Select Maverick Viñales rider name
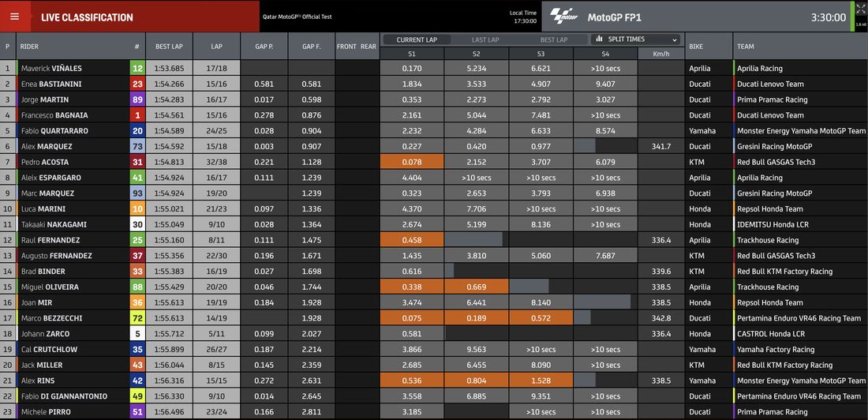This screenshot has height=420, width=868. 51,69
